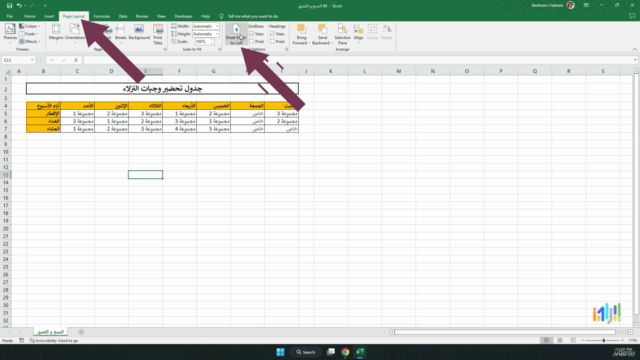640x360 pixels.
Task: Open the theme Fonts dropdown
Action: [x=29, y=34]
